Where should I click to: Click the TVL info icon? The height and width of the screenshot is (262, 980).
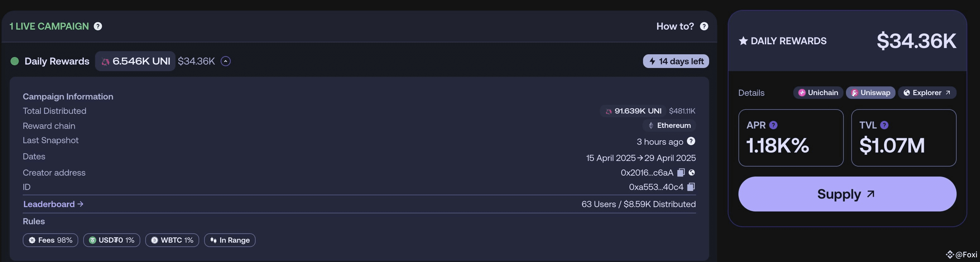pos(885,125)
